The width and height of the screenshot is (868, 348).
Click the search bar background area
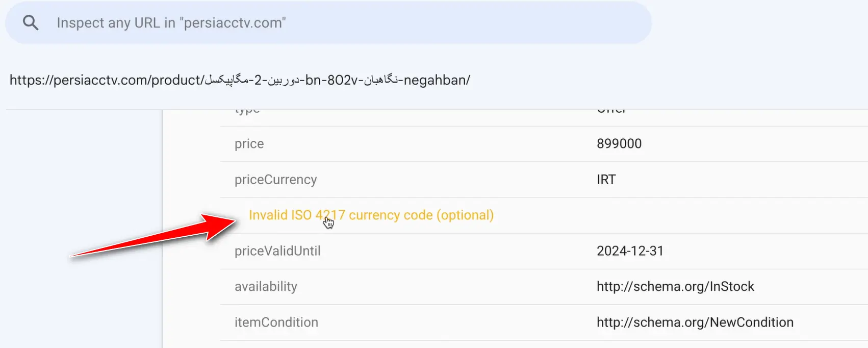coord(459,22)
